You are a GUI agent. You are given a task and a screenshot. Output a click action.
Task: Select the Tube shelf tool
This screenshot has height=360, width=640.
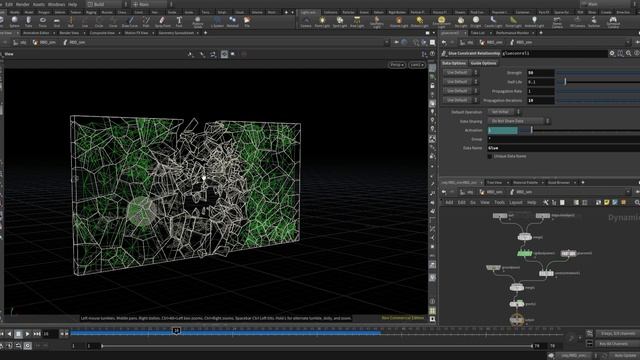tap(29, 22)
